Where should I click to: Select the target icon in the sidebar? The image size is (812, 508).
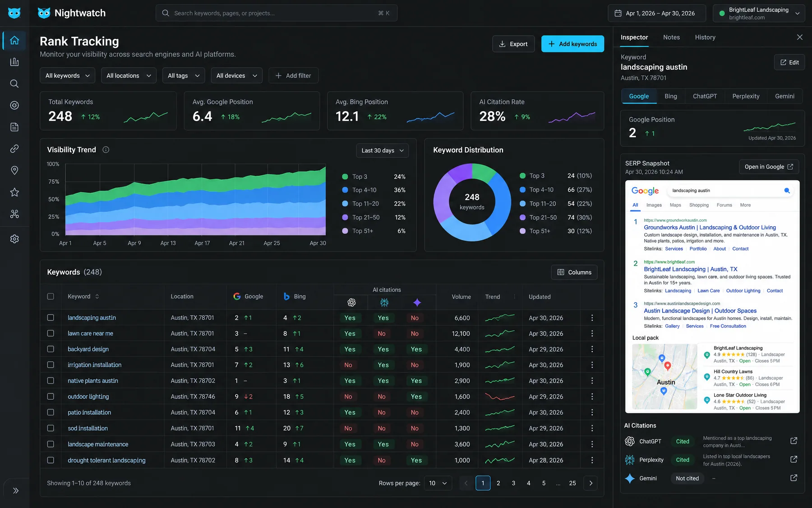[x=14, y=105]
